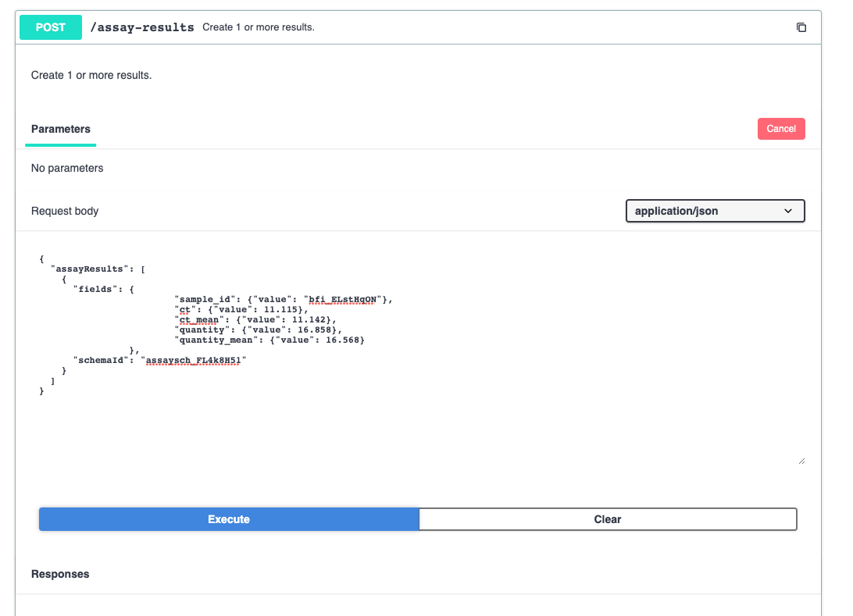Click the POST method badge

[x=51, y=27]
